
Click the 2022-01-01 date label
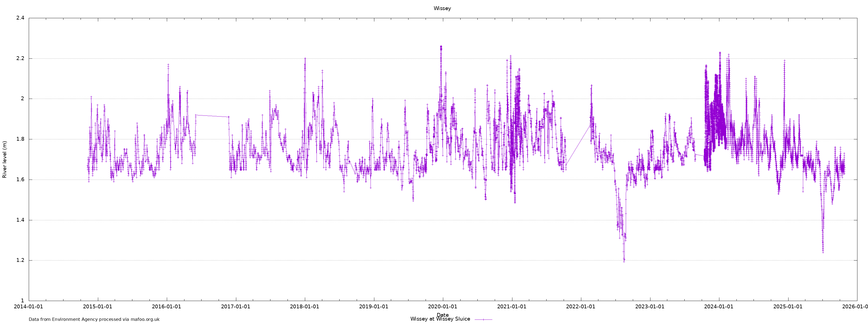point(580,306)
